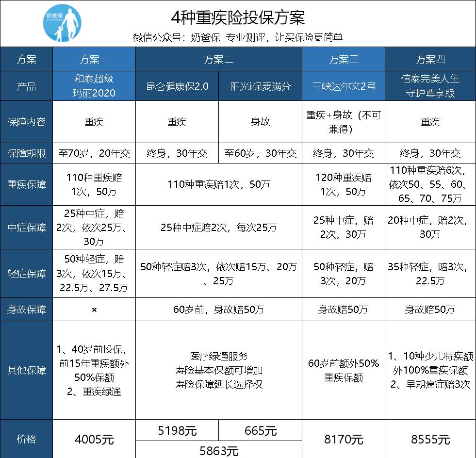Select the 方案一 header cell
The width and height of the screenshot is (476, 458).
pos(94,59)
